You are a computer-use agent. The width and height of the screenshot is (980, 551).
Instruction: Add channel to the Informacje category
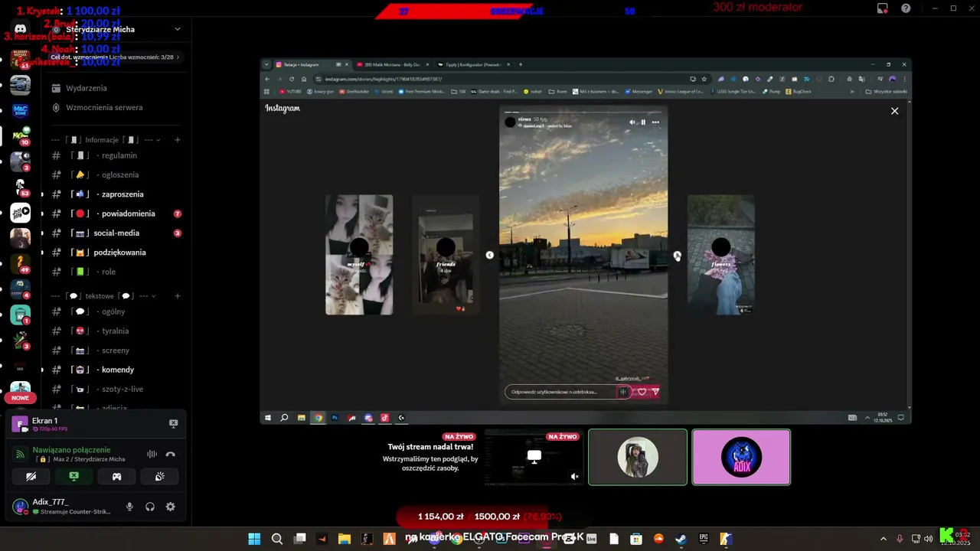[x=178, y=140]
